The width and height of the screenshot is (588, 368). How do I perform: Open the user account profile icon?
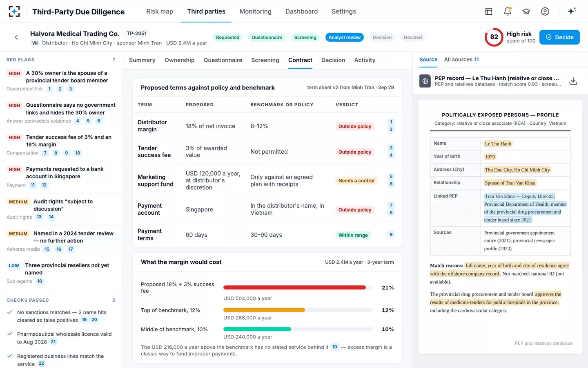click(545, 11)
